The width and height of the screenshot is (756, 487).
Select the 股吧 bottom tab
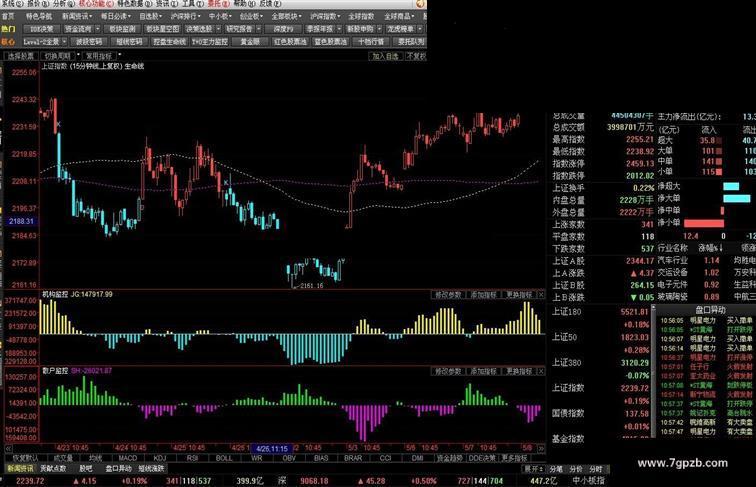click(86, 469)
